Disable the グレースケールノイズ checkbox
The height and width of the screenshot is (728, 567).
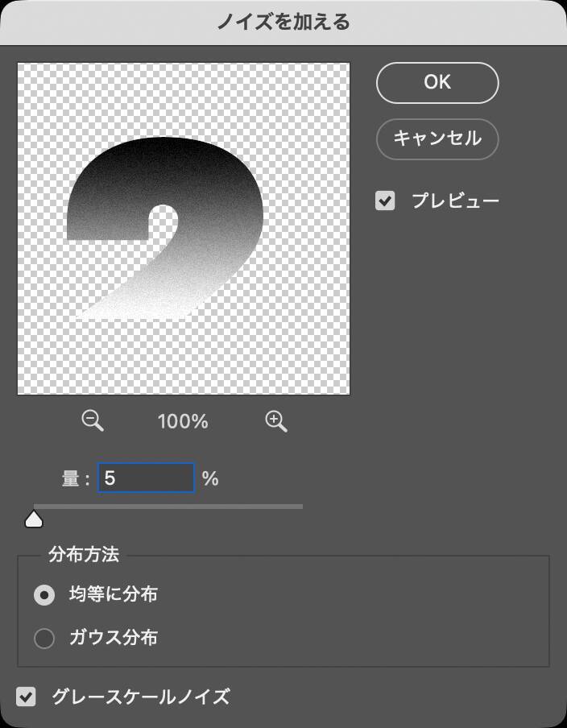click(26, 697)
